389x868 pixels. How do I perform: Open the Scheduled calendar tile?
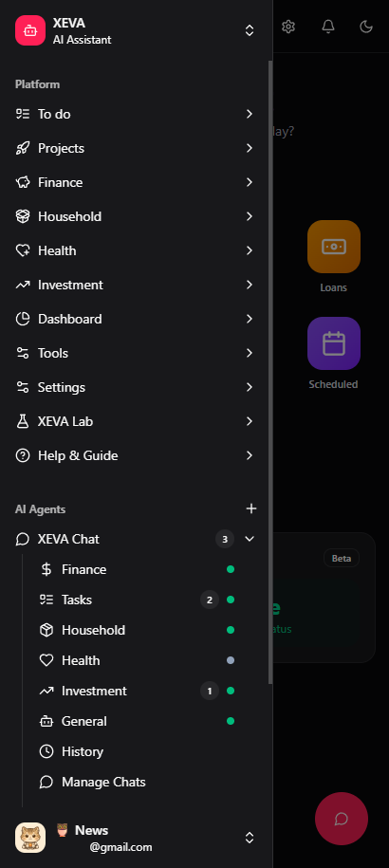[x=334, y=343]
